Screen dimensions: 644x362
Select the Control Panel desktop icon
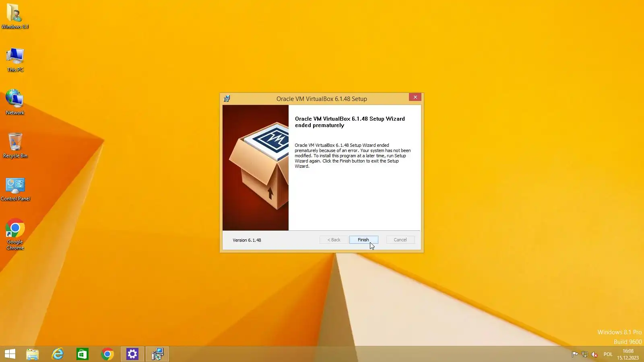pos(15,189)
